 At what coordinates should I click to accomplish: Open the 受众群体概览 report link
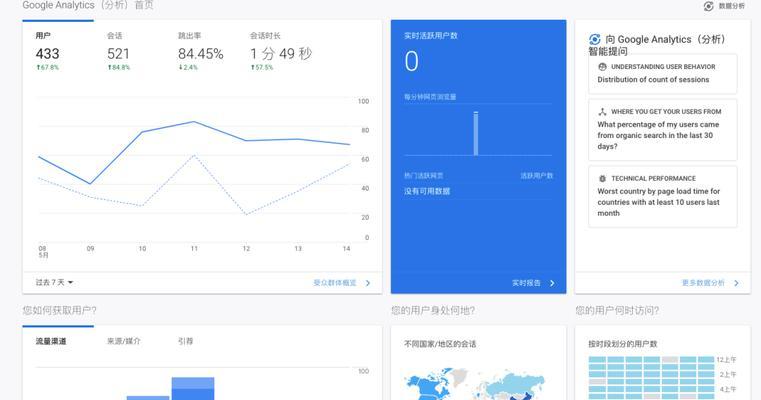pyautogui.click(x=334, y=283)
